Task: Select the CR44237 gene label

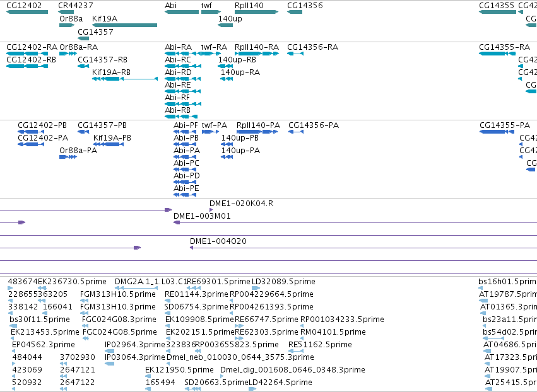Action: pyautogui.click(x=75, y=6)
